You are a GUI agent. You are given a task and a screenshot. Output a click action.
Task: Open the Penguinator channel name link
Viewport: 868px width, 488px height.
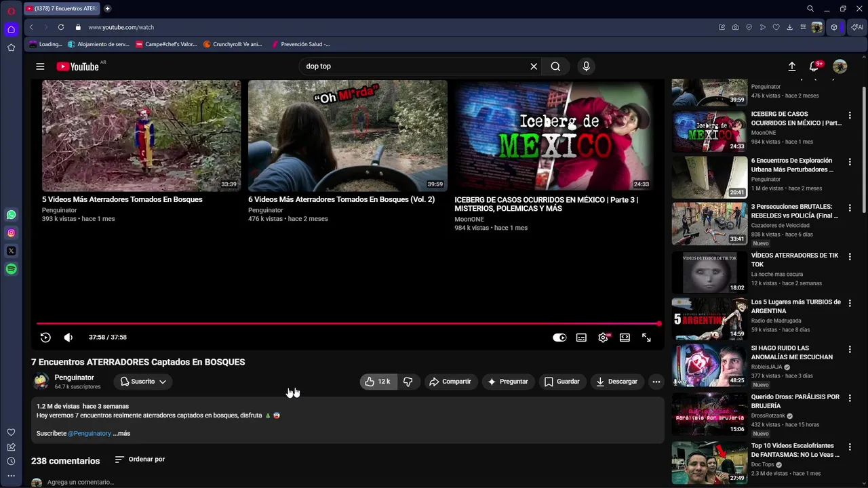[x=75, y=378]
